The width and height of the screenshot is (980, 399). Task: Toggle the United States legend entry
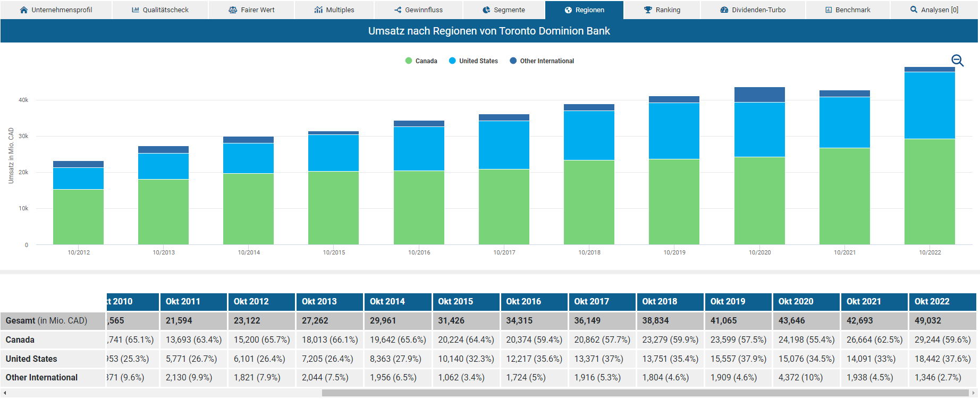click(x=474, y=61)
